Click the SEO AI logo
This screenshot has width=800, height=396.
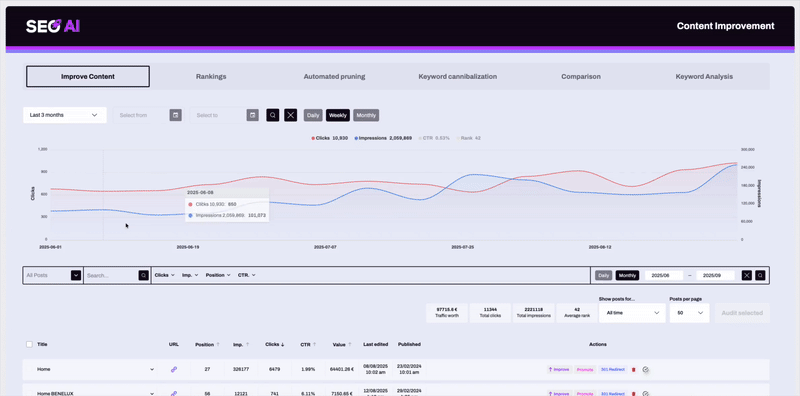[x=53, y=26]
